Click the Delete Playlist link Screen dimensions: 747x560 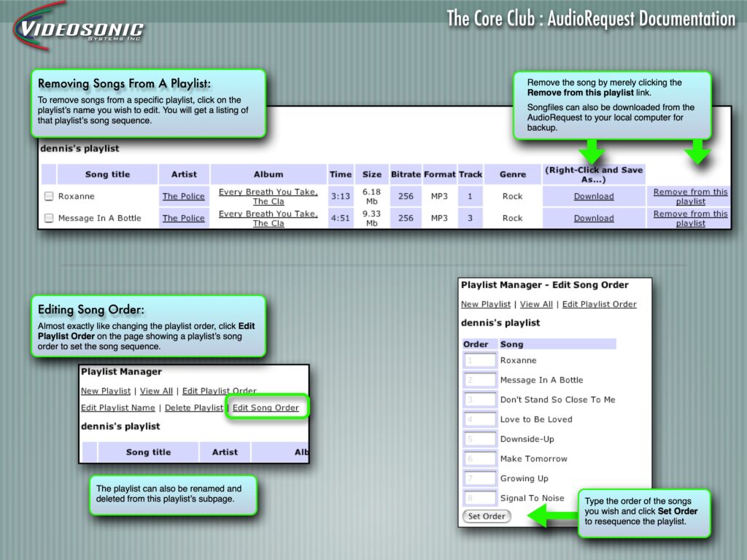tap(193, 408)
